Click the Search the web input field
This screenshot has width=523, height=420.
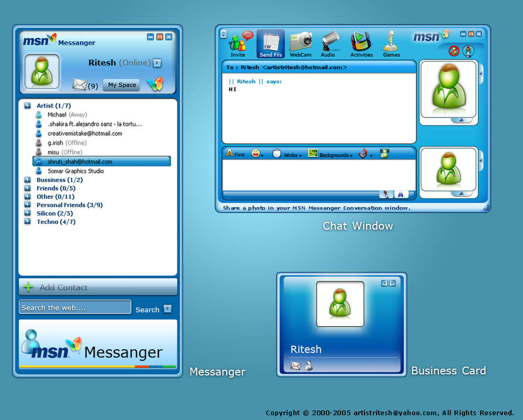[x=74, y=307]
